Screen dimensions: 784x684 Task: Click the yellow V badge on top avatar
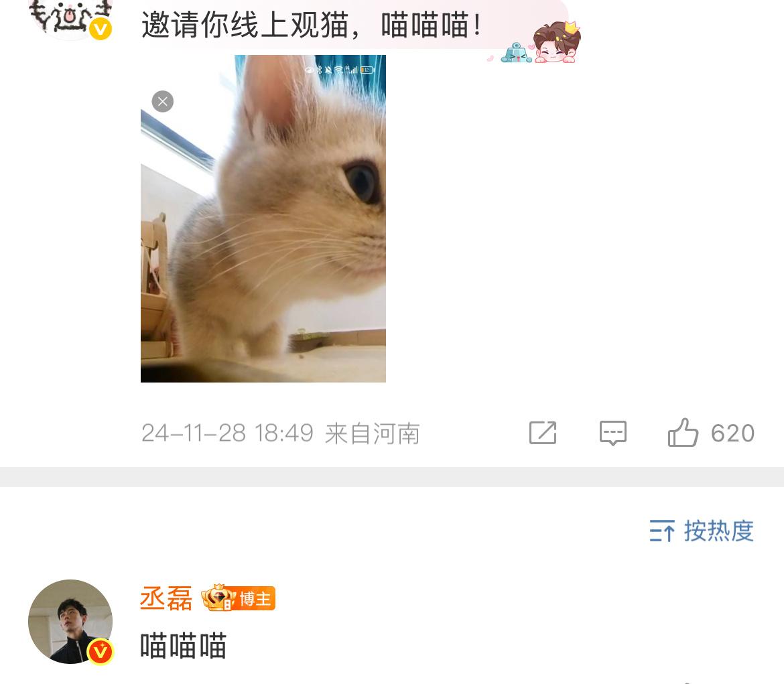101,29
